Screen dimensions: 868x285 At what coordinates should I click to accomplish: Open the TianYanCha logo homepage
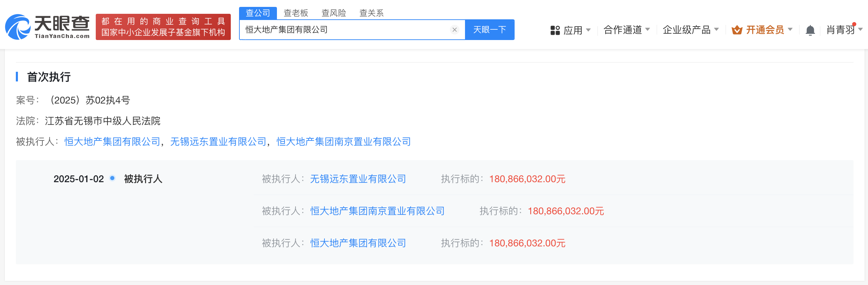click(47, 27)
